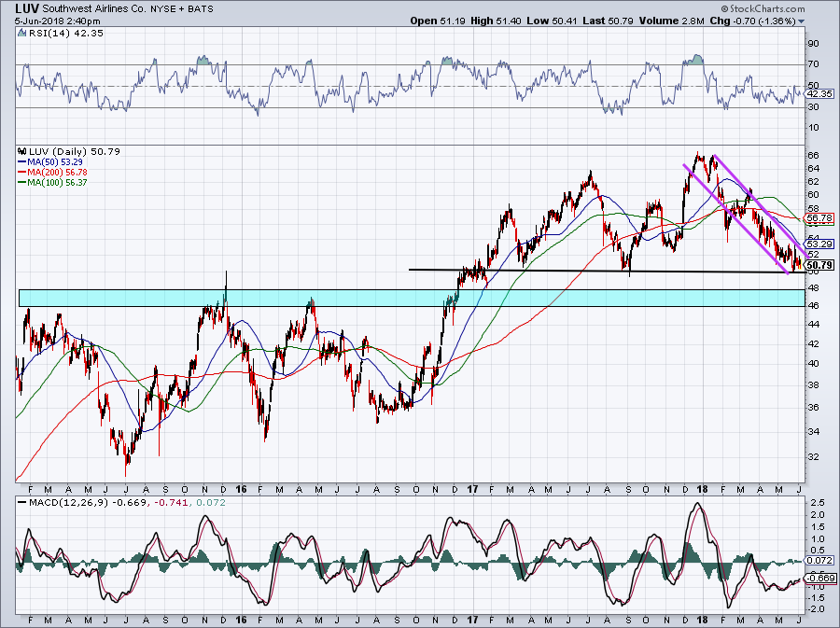Click the 70 overbought level on RSI axis

[813, 64]
